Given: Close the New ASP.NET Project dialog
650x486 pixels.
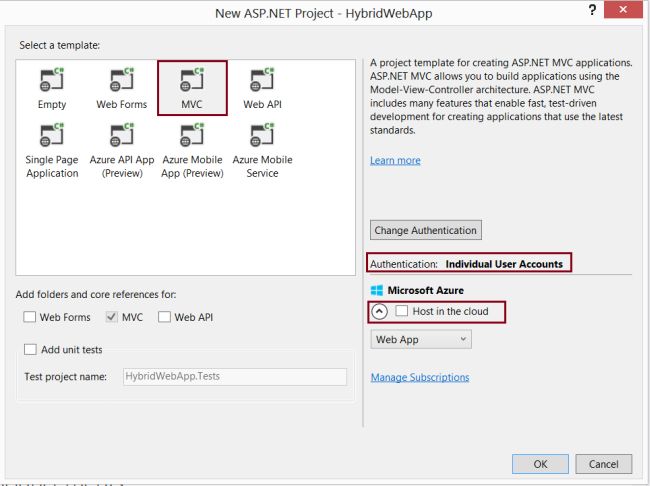Looking at the screenshot, I should (x=623, y=9).
